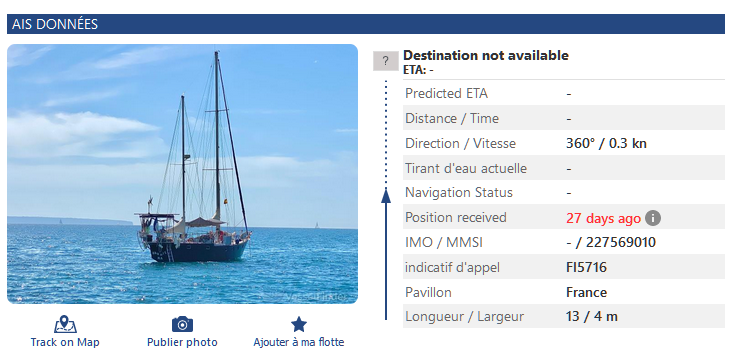Click the route arrow head marker

click(386, 196)
